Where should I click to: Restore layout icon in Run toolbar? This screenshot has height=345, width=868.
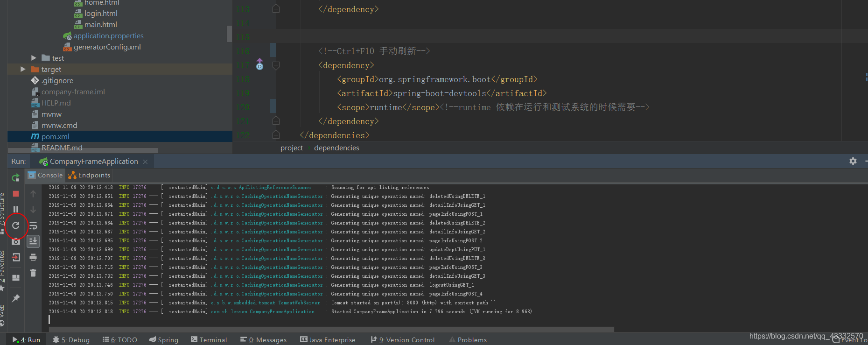(x=16, y=278)
